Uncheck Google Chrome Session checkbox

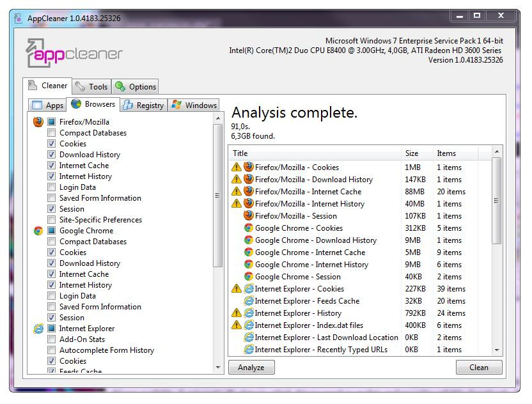tap(52, 318)
